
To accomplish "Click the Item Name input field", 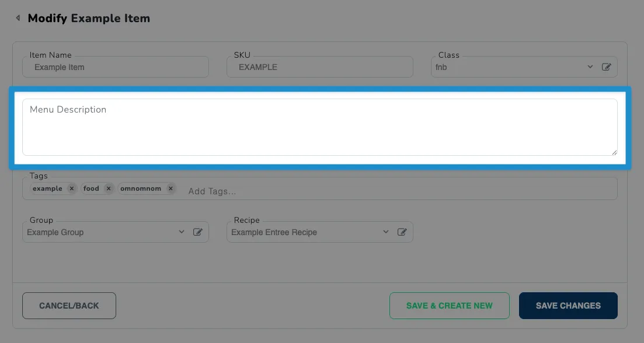I will pos(116,67).
